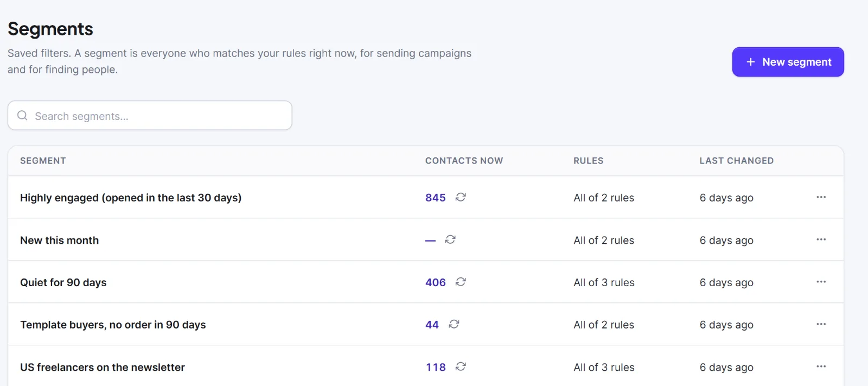Click '6 days ago' in Quiet for 90 days row
868x386 pixels.
(x=726, y=282)
